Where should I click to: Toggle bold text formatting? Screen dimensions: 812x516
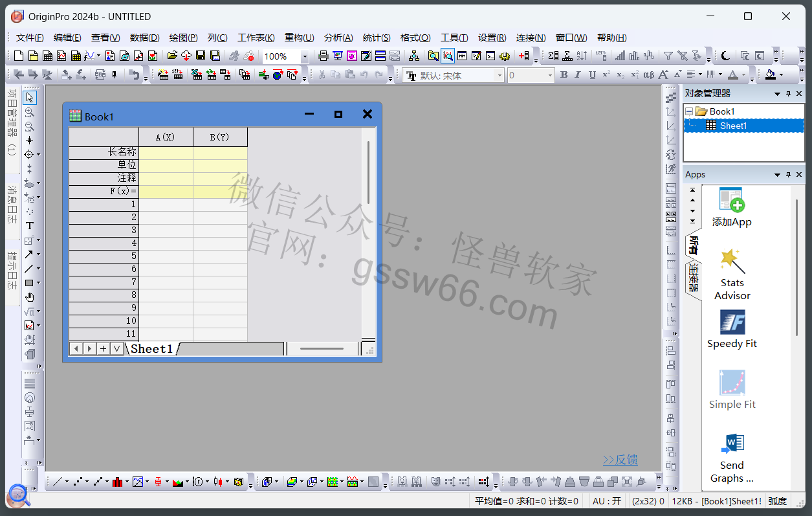click(564, 75)
